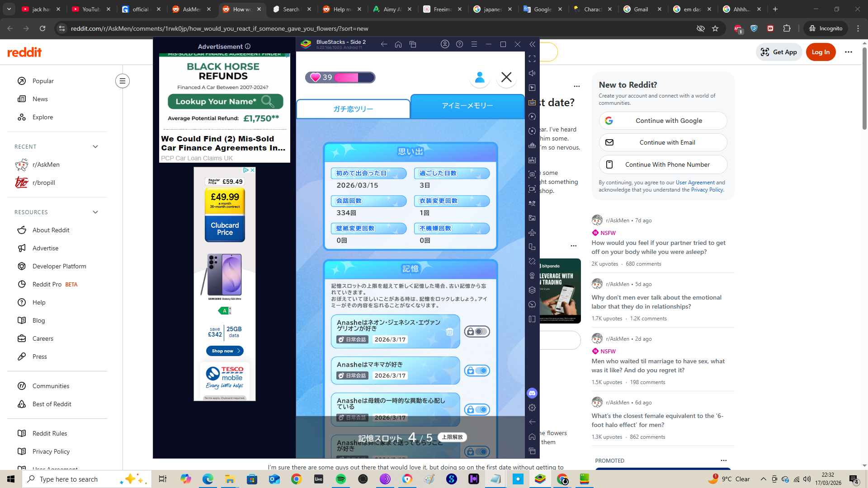Collapse the BlueStacks side toolbar with double chevron

pyautogui.click(x=532, y=44)
